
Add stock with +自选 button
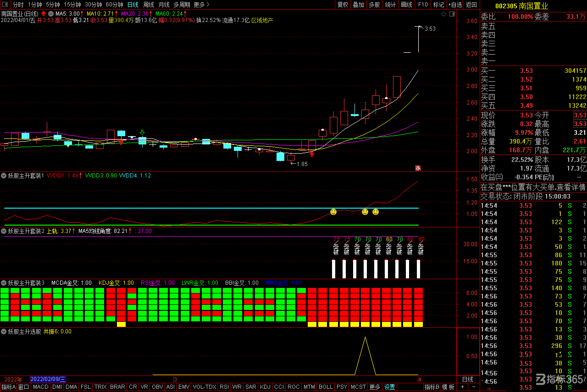[x=454, y=5]
